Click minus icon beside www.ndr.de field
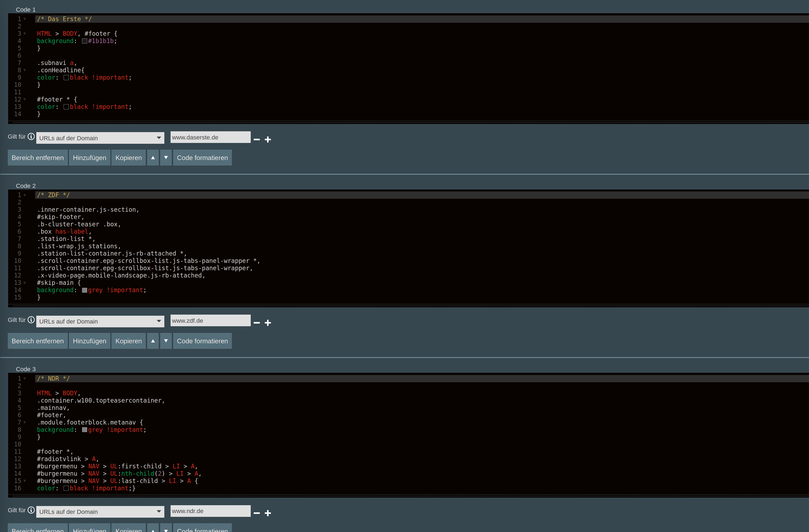The width and height of the screenshot is (809, 532). tap(257, 513)
